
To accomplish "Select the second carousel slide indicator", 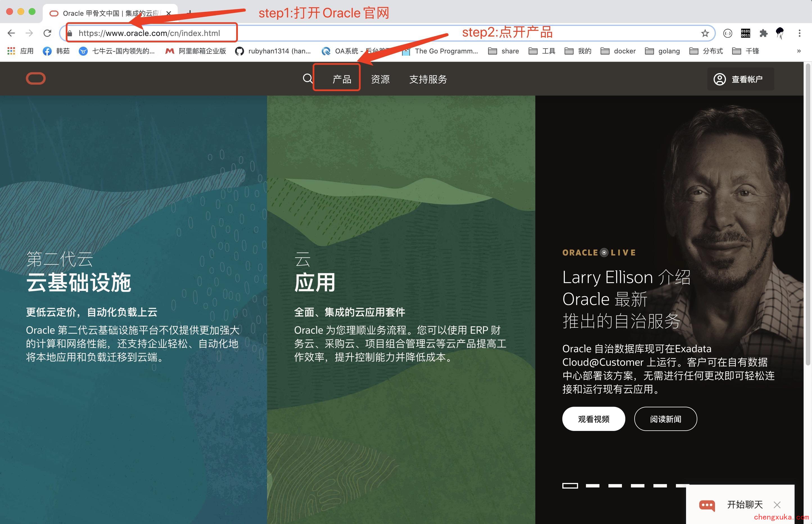I will point(592,485).
